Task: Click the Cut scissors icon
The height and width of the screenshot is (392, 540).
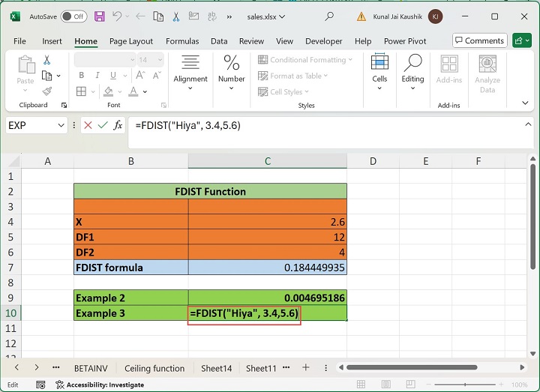Action: point(47,60)
